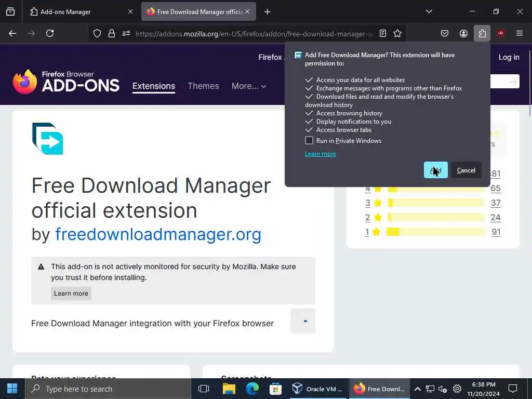Open volume control tray icon

[x=443, y=389]
